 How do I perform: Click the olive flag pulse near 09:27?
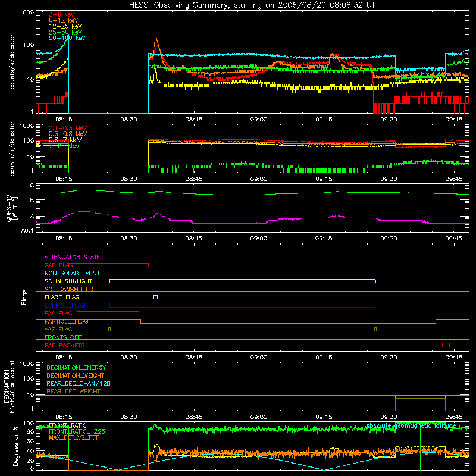[x=375, y=330]
